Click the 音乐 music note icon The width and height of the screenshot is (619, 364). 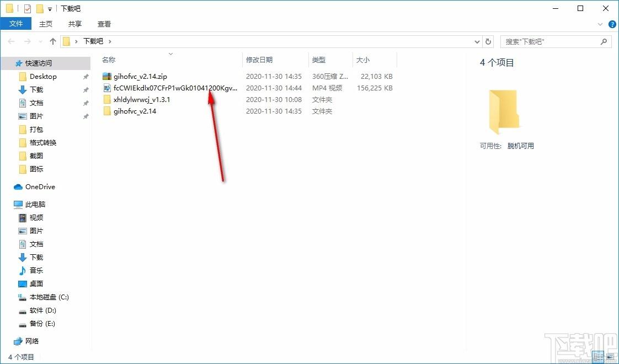23,270
